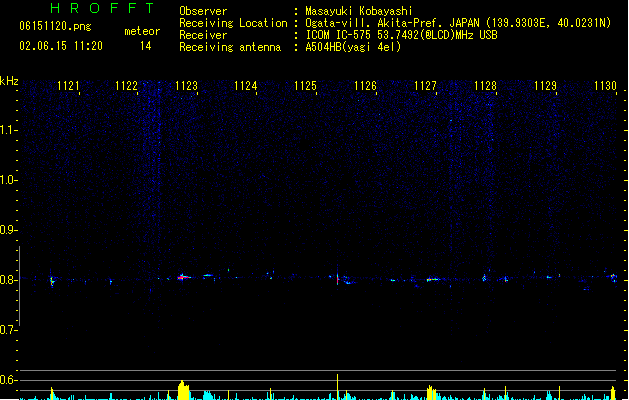Click the meteor count 14

coord(146,46)
